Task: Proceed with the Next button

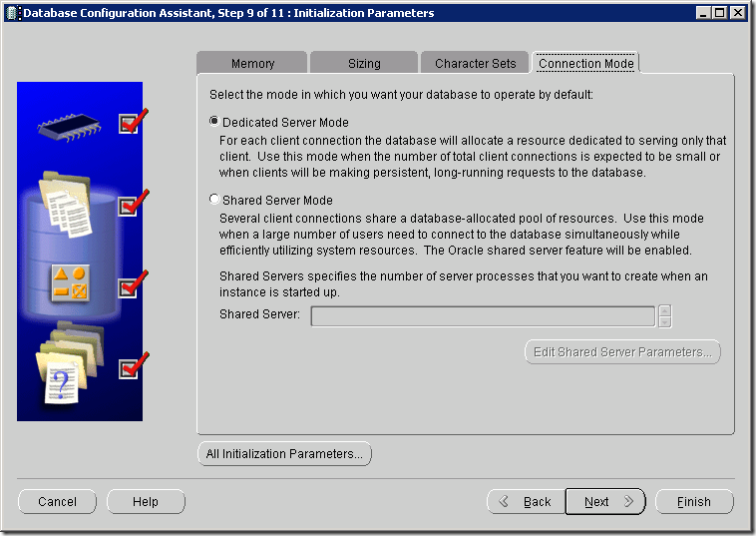Action: point(605,502)
